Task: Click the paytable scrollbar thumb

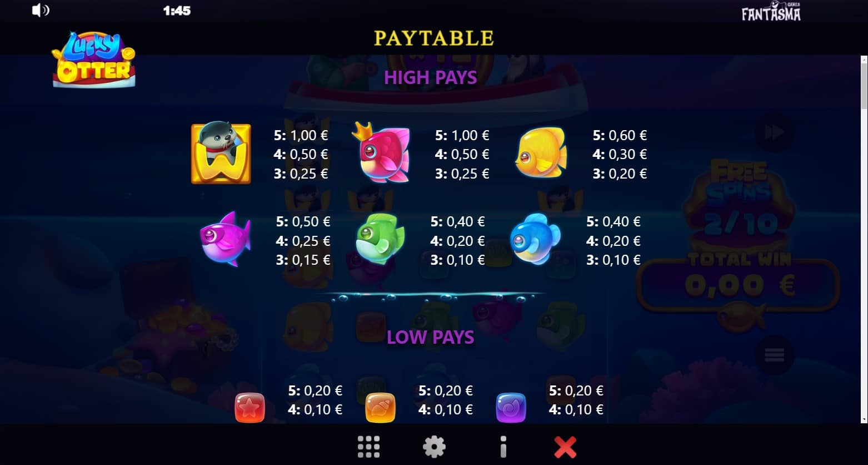Action: tap(864, 86)
